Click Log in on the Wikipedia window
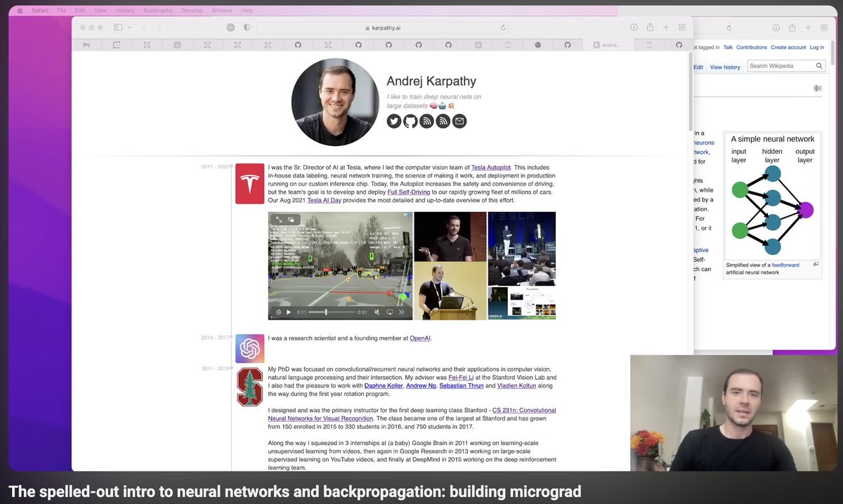The height and width of the screenshot is (504, 843). tap(817, 47)
